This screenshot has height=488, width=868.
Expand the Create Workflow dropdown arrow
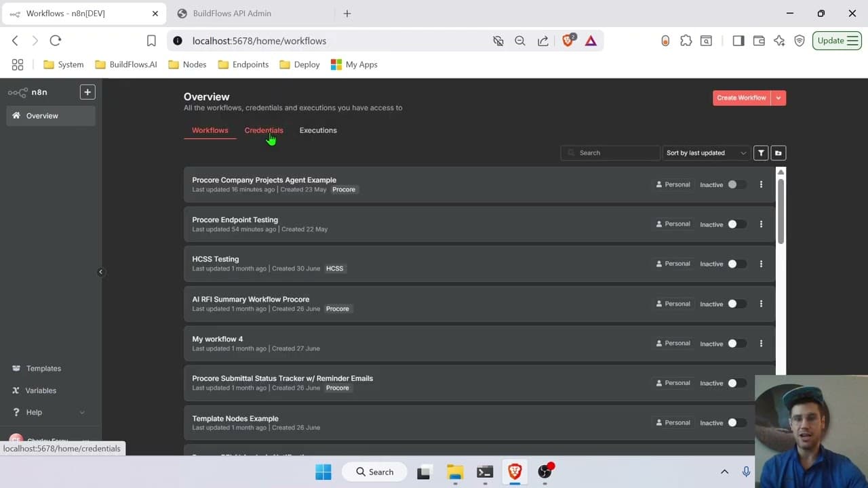point(778,98)
